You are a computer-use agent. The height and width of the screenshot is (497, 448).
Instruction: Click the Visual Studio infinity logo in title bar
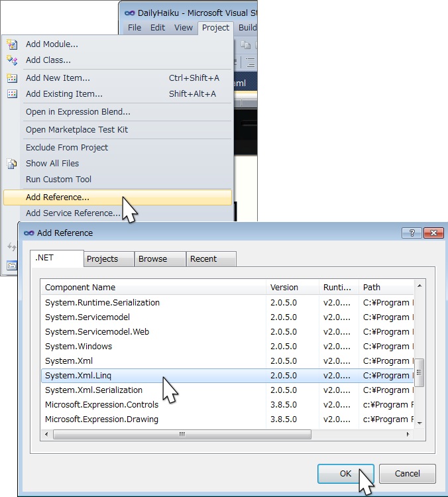pyautogui.click(x=129, y=13)
